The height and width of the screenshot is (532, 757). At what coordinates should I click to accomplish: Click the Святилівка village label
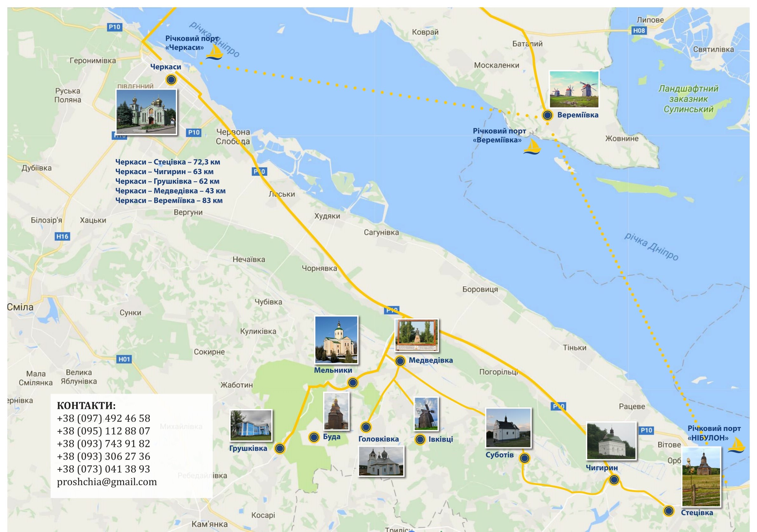[714, 49]
